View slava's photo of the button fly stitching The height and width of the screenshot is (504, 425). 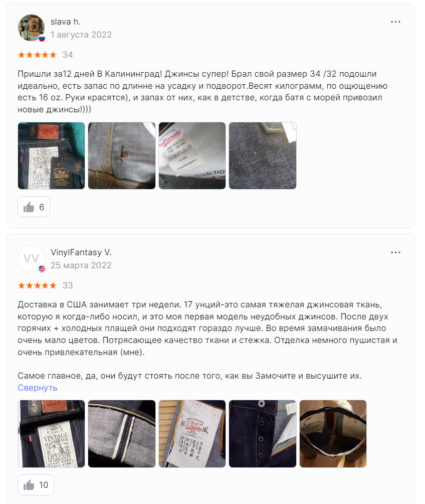[x=122, y=155]
